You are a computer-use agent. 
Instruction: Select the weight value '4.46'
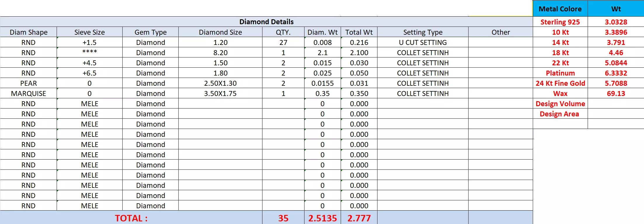tap(616, 52)
